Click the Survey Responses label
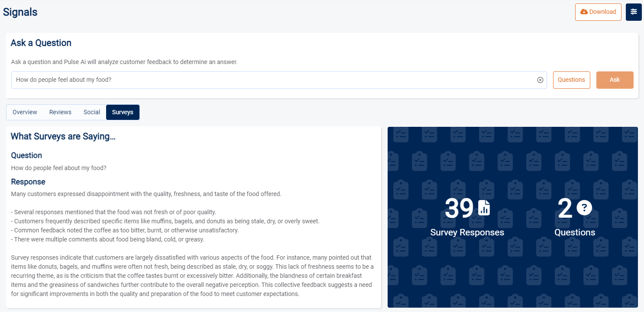 click(x=467, y=232)
